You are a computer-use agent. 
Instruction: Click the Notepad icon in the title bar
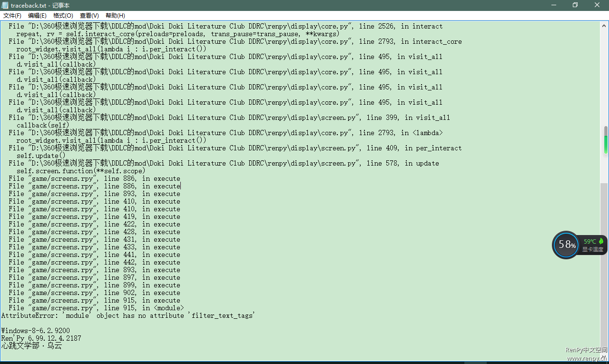pos(5,5)
